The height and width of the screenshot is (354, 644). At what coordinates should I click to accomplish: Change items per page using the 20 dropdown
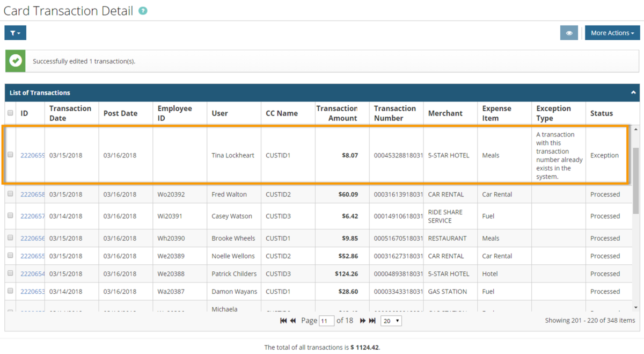tap(391, 321)
